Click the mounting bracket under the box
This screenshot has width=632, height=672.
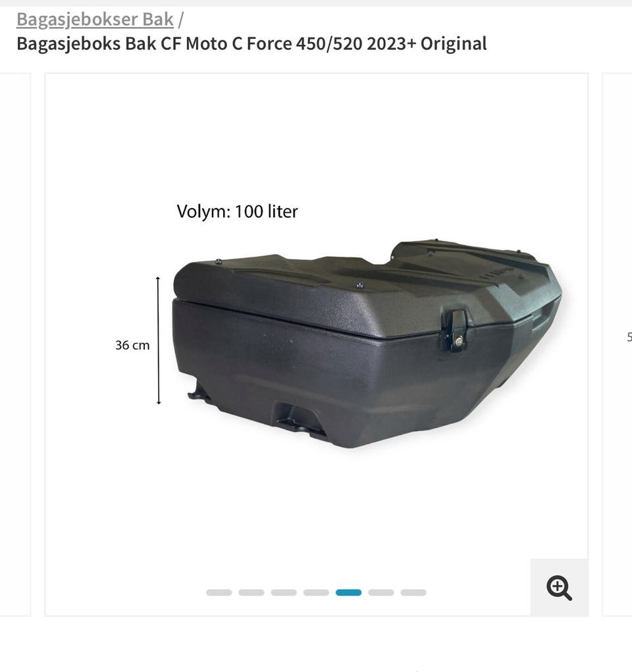pyautogui.click(x=300, y=418)
